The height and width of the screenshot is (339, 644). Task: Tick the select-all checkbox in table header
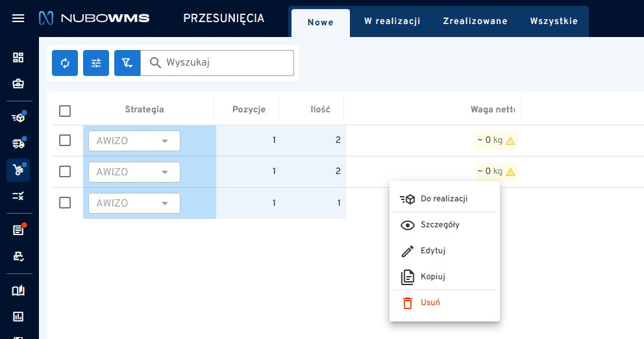coord(65,110)
